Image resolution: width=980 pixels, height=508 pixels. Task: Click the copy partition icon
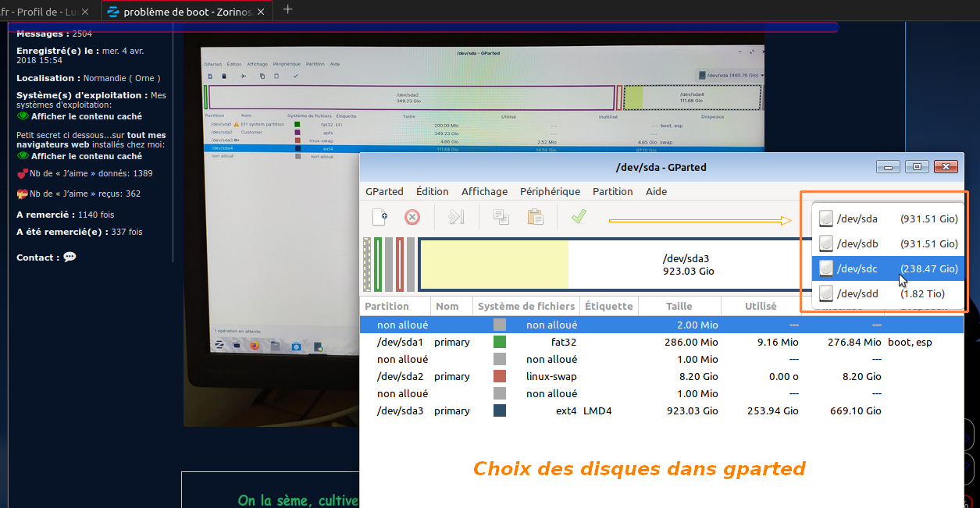tap(501, 217)
